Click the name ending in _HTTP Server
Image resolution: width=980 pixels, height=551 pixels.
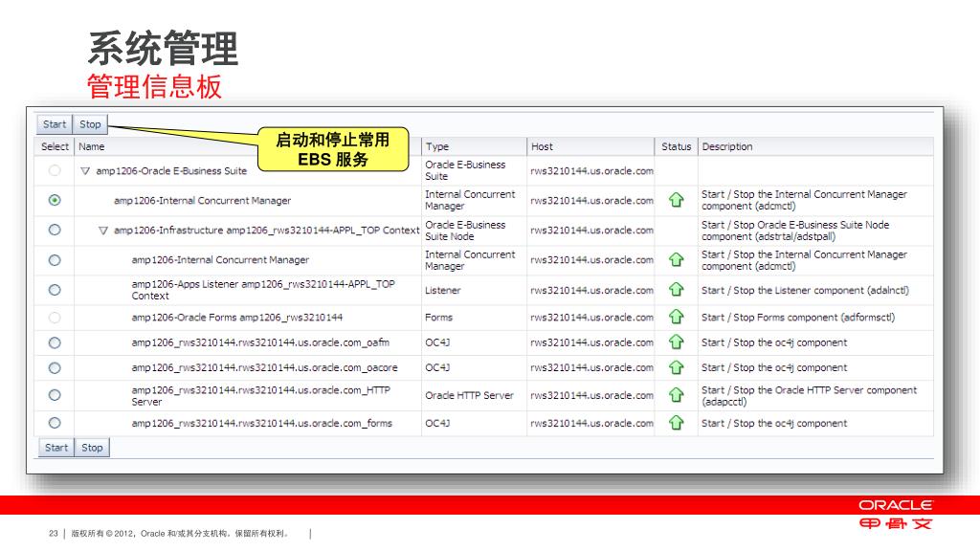click(x=260, y=395)
